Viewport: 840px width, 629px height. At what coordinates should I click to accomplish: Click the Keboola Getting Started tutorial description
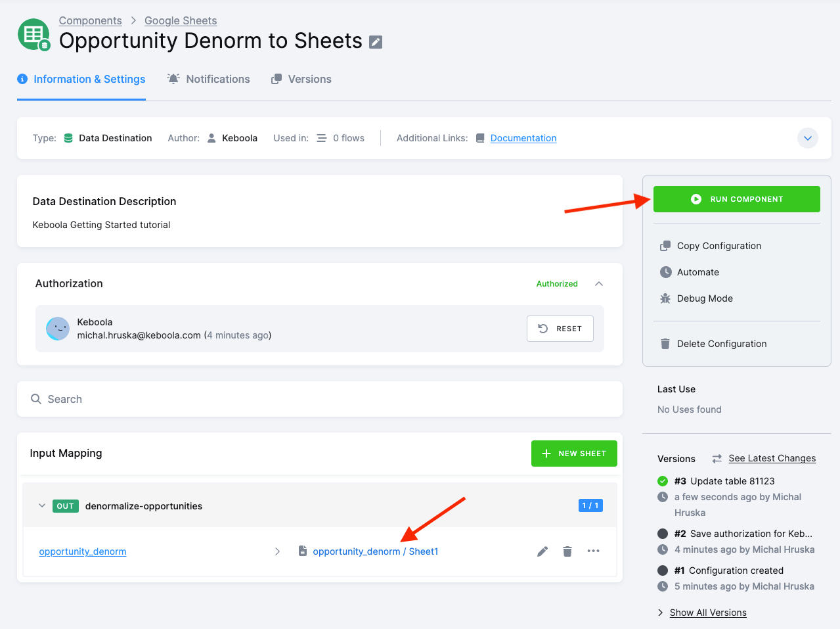tap(101, 225)
